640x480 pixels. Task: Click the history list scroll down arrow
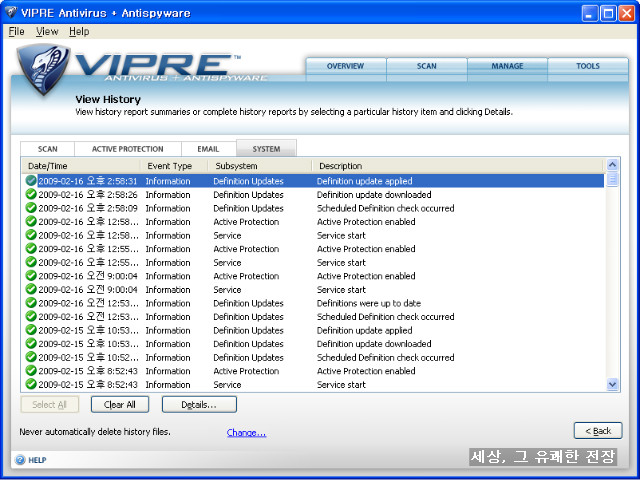(612, 384)
